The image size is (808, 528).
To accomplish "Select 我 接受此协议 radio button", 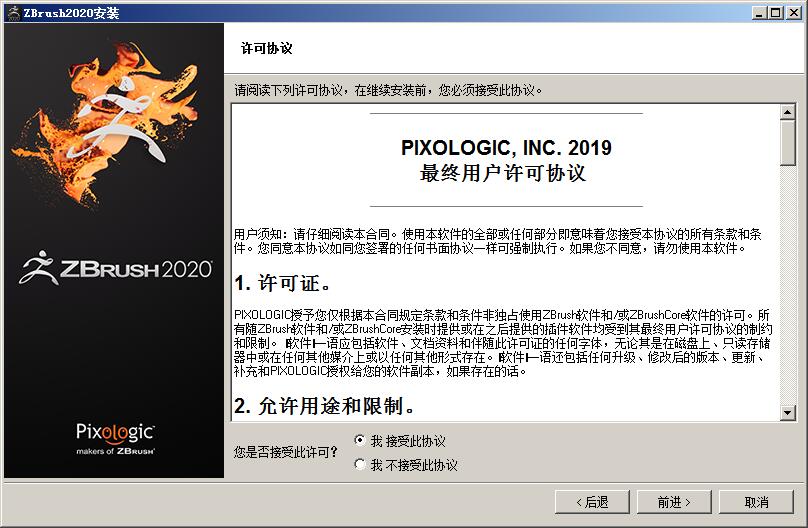I will pyautogui.click(x=360, y=440).
